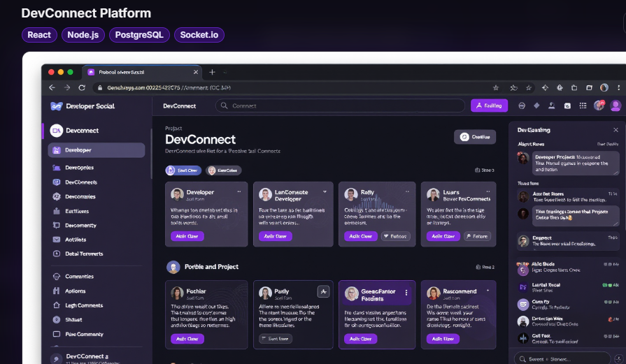Click the browser back arrow
626x364 pixels.
52,88
